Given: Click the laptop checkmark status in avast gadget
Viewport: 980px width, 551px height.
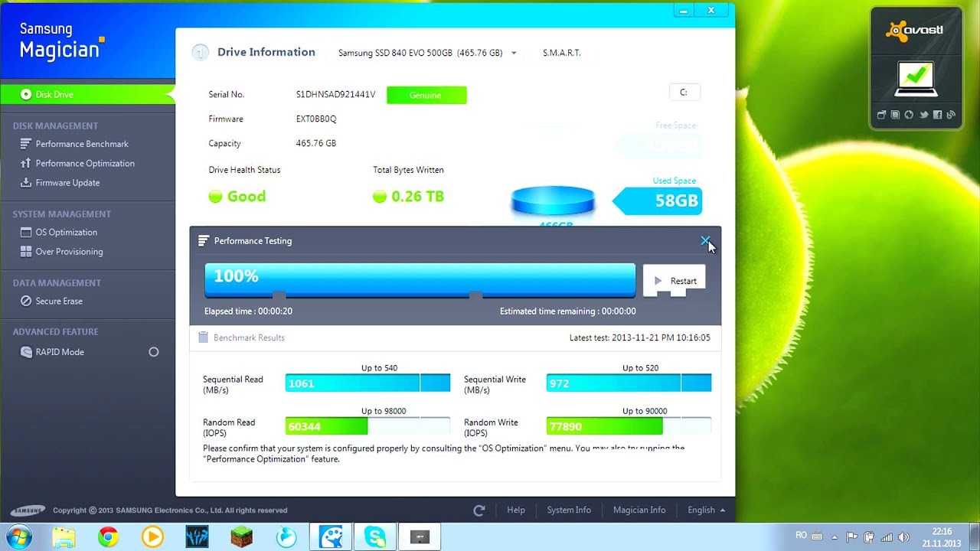Looking at the screenshot, I should point(916,79).
